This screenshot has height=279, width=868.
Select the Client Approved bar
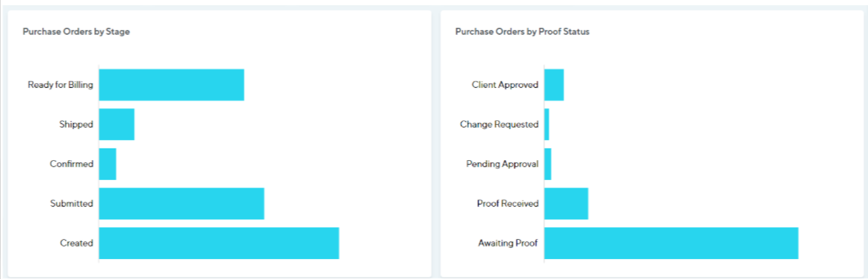(x=554, y=85)
